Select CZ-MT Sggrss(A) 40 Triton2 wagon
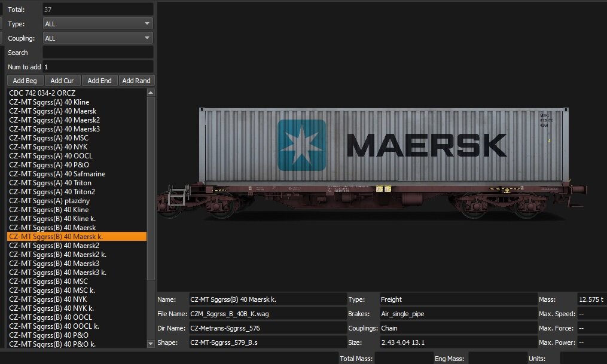This screenshot has width=607, height=364. (52, 192)
